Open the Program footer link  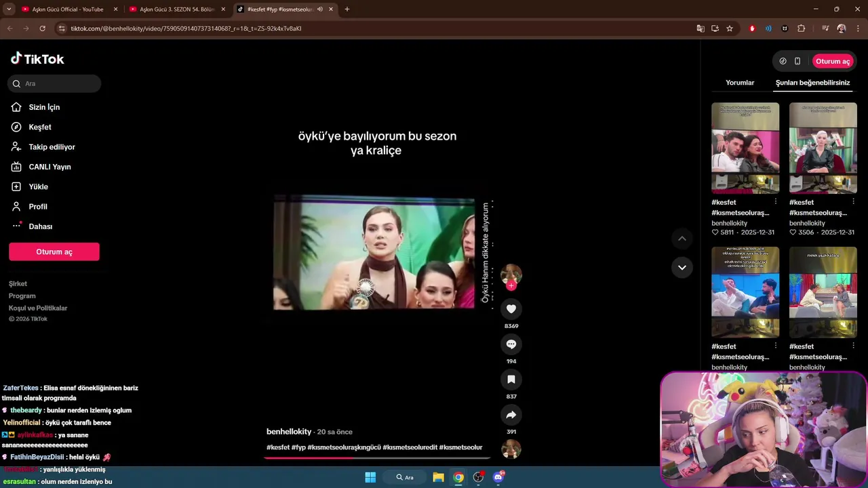pyautogui.click(x=22, y=296)
